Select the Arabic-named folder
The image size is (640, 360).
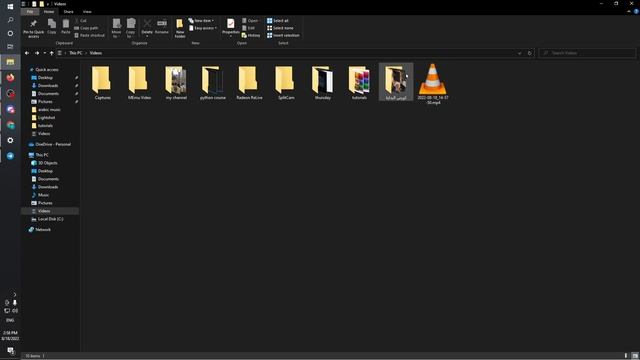[396, 82]
